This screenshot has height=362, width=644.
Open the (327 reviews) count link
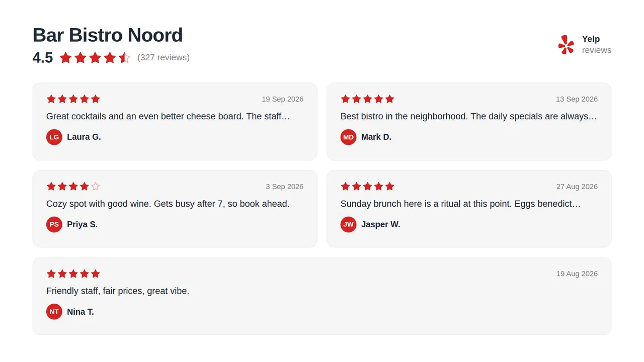[x=164, y=57]
